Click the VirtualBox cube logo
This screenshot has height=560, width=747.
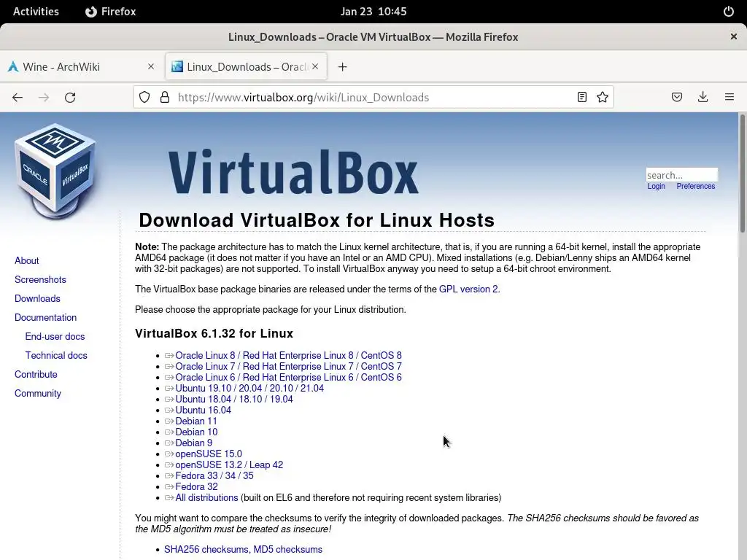pyautogui.click(x=55, y=171)
